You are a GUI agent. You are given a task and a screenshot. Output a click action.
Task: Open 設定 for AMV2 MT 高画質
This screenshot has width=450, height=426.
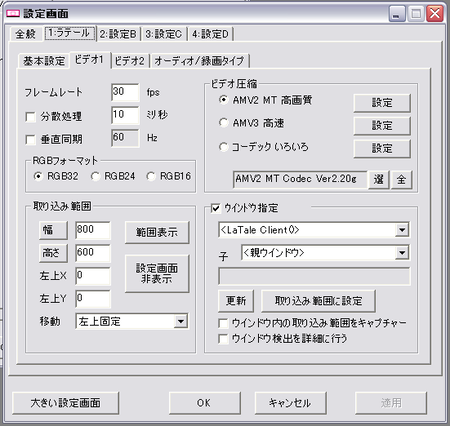(x=382, y=103)
